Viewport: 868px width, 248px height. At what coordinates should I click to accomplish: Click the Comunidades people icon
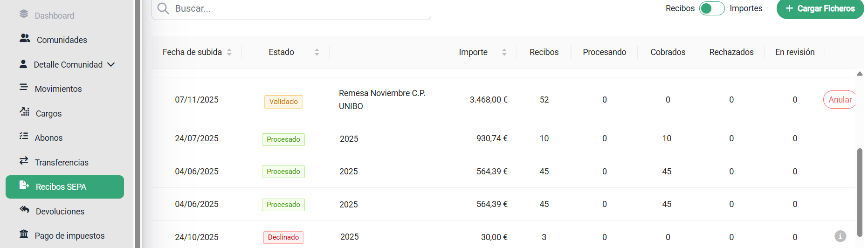click(25, 39)
